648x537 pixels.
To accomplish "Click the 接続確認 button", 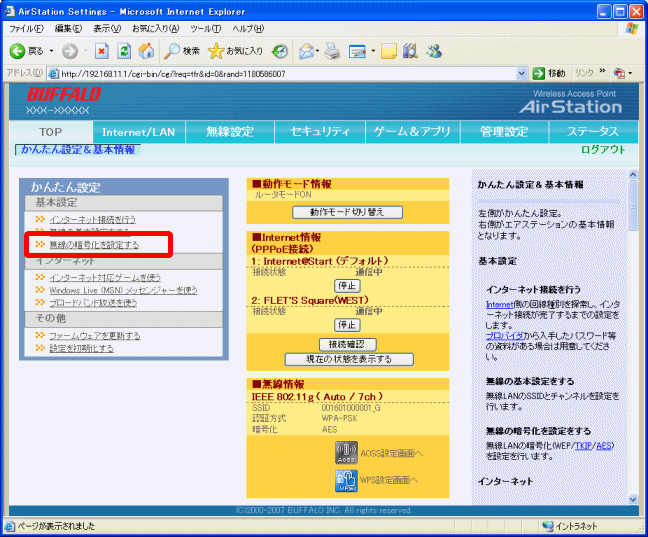I will point(347,344).
